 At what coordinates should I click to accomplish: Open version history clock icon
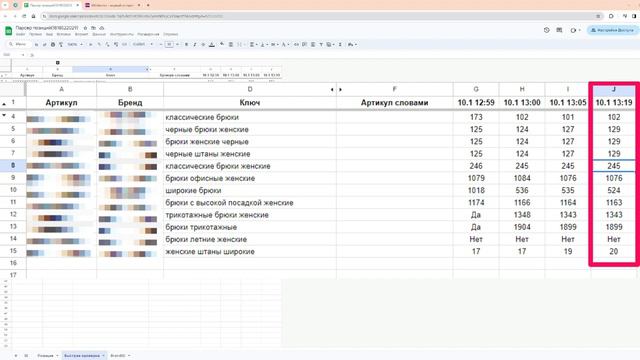pyautogui.click(x=547, y=30)
